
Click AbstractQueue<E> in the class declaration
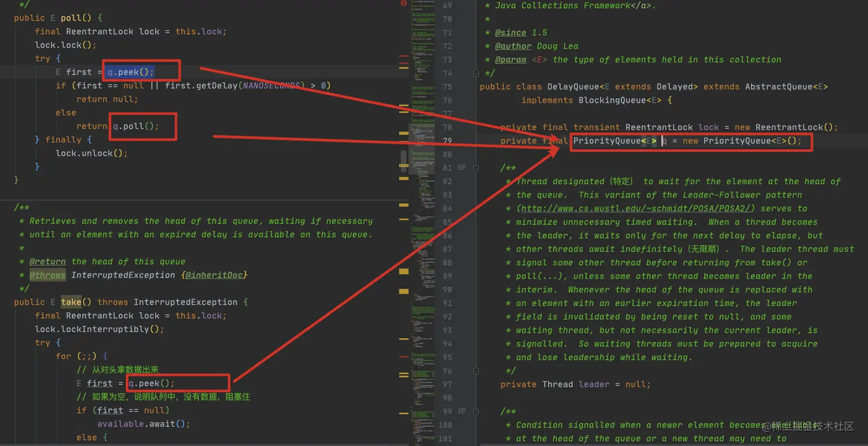tap(786, 87)
